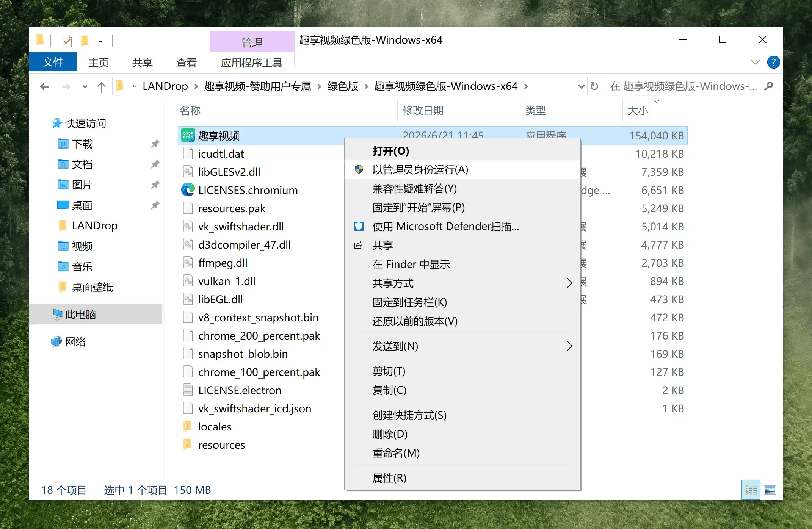Sort by 类型 column header

[x=572, y=110]
